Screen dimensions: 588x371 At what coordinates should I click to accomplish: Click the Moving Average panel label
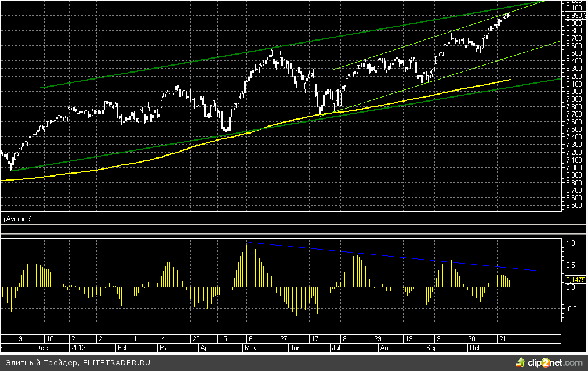16,218
